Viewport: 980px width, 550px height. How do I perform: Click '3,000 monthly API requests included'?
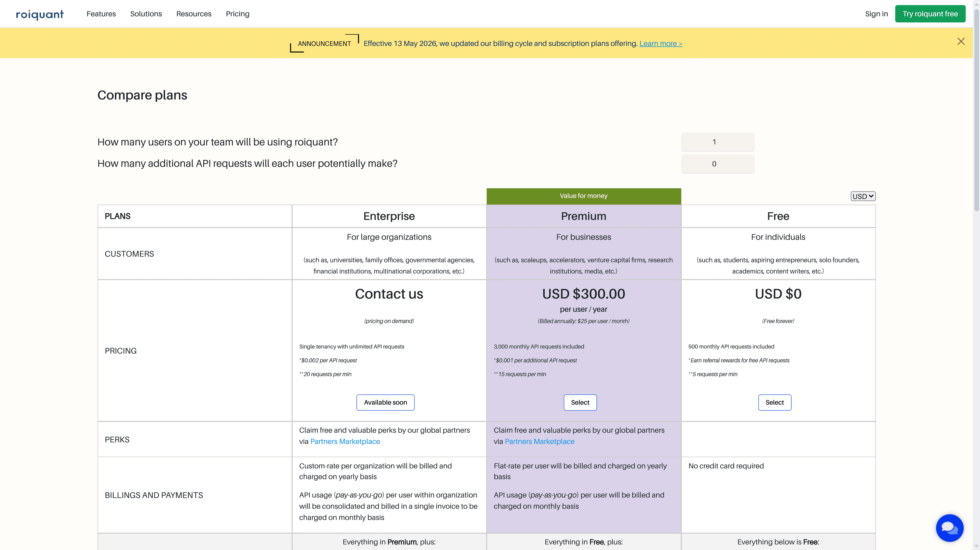click(x=539, y=347)
